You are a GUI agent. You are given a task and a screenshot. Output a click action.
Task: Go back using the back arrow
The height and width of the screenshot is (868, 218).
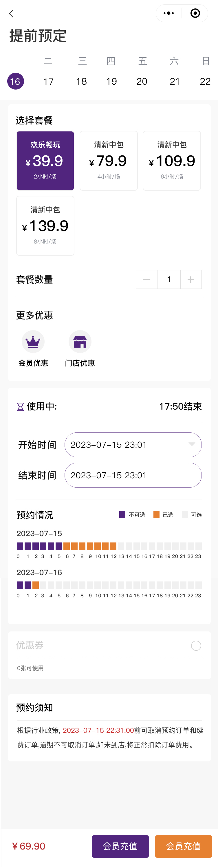(x=12, y=14)
